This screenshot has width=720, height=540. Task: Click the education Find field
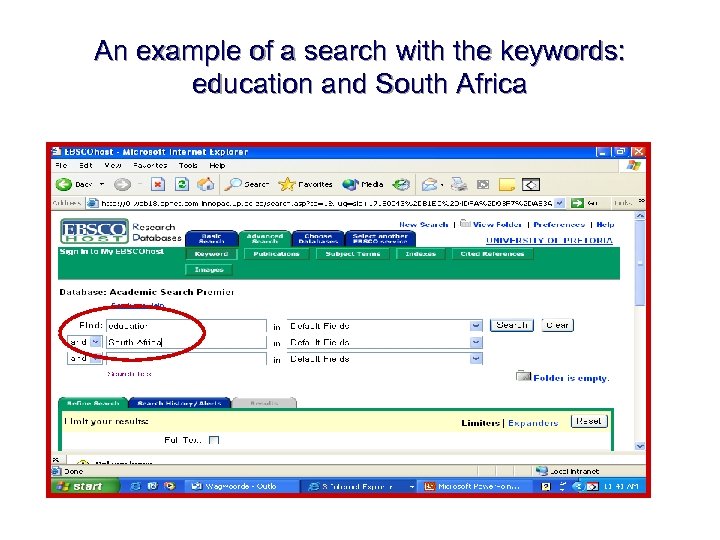(x=186, y=326)
